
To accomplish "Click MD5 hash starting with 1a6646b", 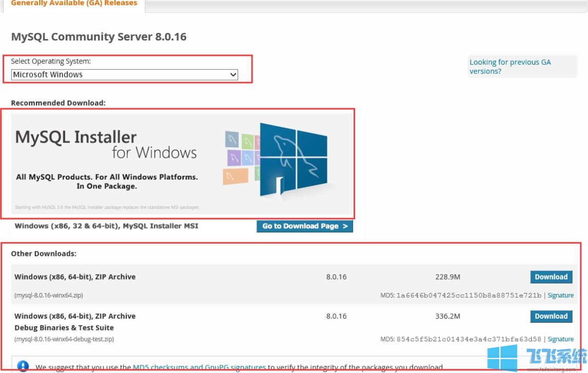I will (468, 296).
